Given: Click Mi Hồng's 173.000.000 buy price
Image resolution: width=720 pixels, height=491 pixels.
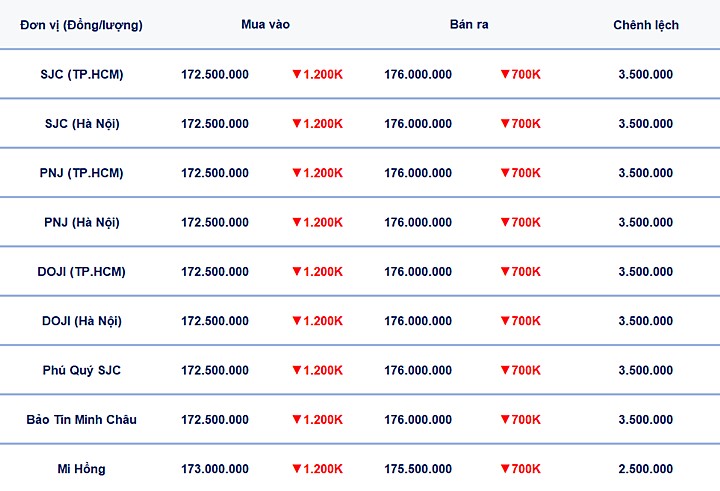Looking at the screenshot, I should point(215,469).
